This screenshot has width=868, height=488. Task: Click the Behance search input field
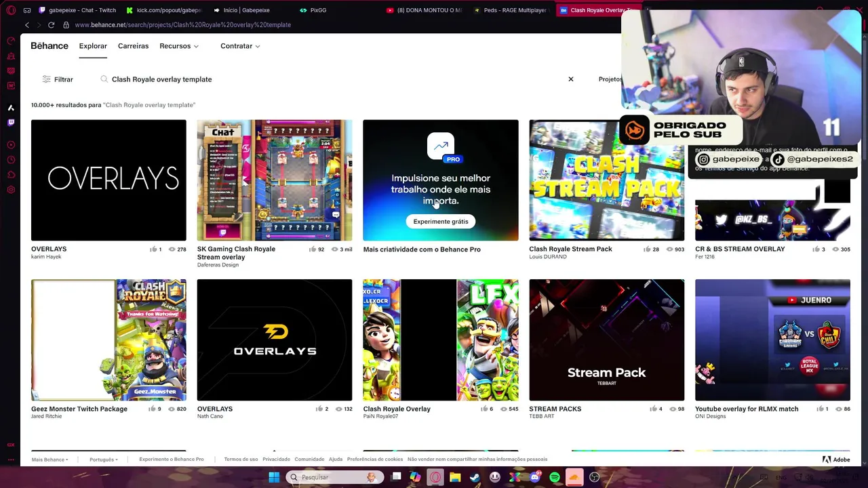tap(332, 79)
